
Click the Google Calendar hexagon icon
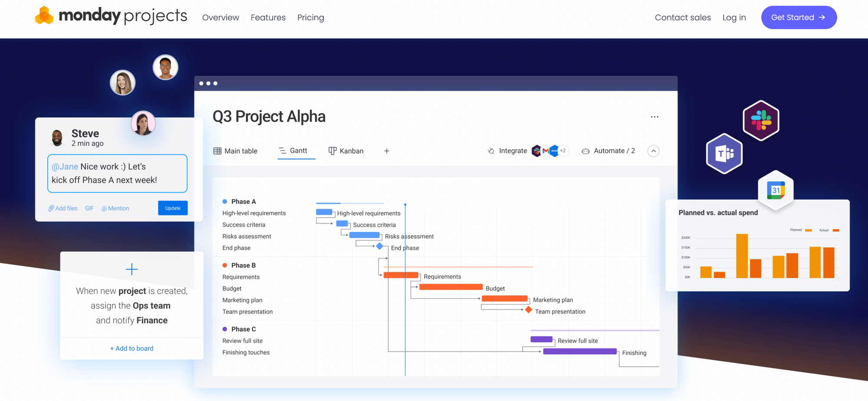pyautogui.click(x=776, y=190)
